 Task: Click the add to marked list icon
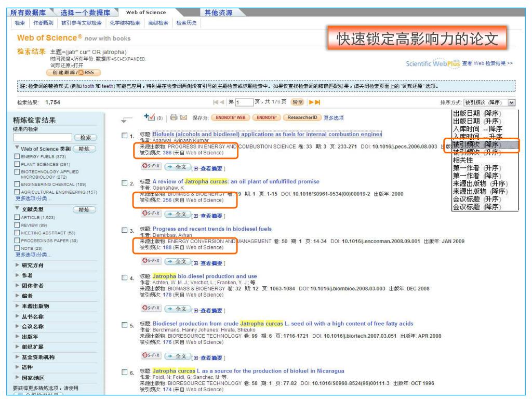pos(149,117)
